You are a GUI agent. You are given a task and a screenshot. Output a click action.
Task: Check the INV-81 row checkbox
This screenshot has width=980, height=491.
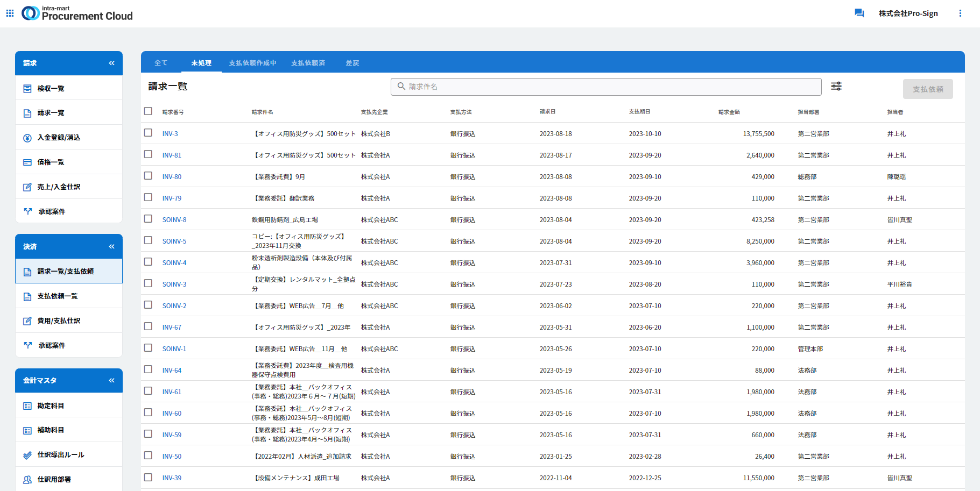pos(148,154)
